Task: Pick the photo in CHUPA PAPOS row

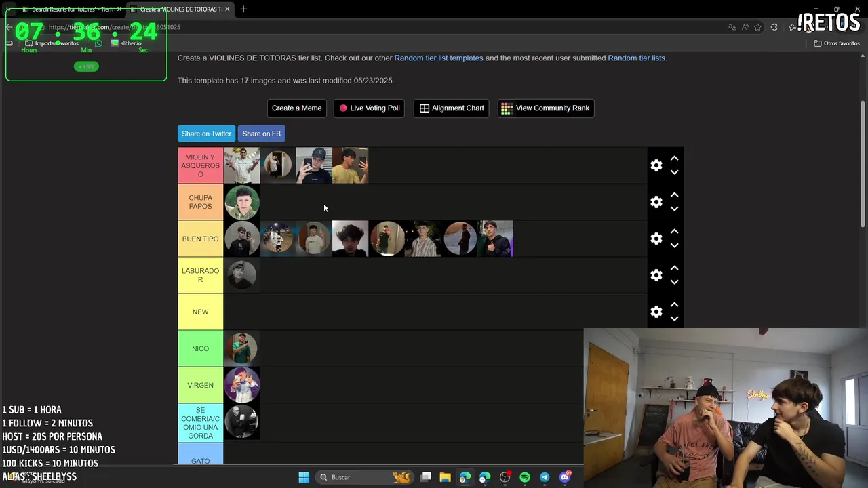Action: coord(241,202)
